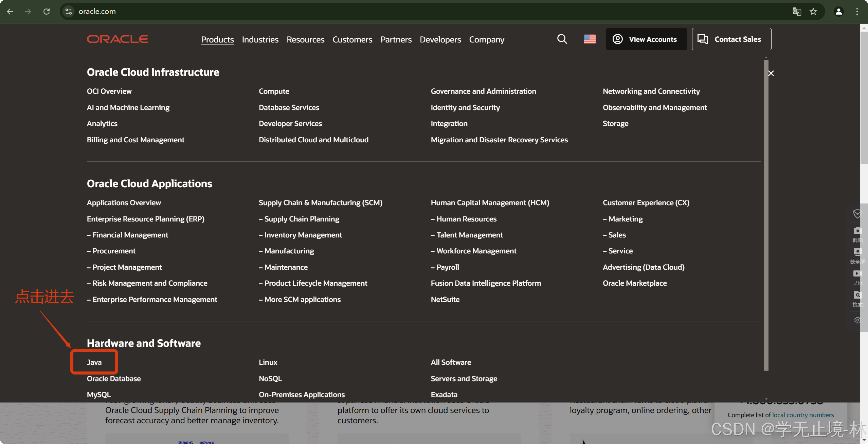Click the View Accounts button
Screen dimensions: 868x444
(646, 39)
